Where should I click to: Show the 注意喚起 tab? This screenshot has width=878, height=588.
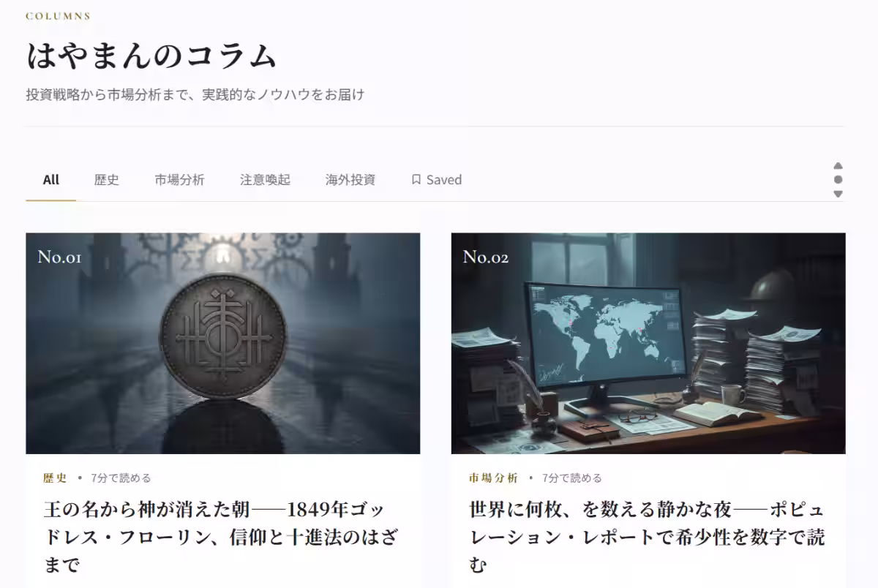265,180
